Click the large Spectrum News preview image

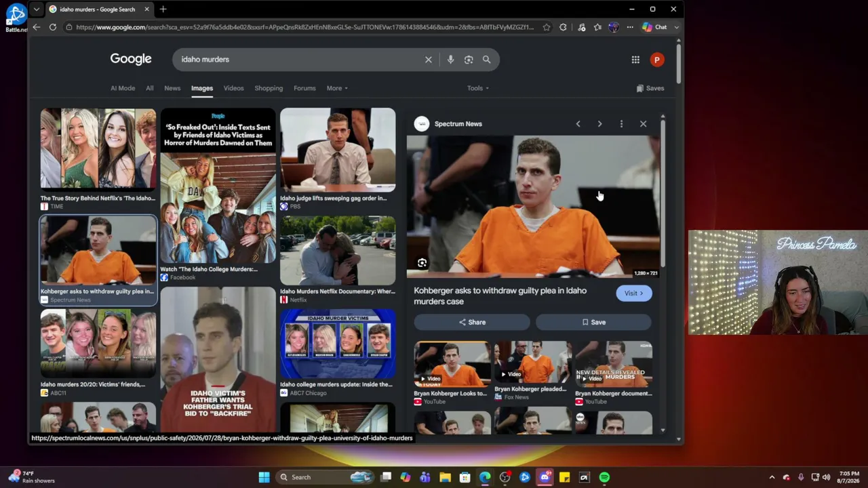point(533,206)
